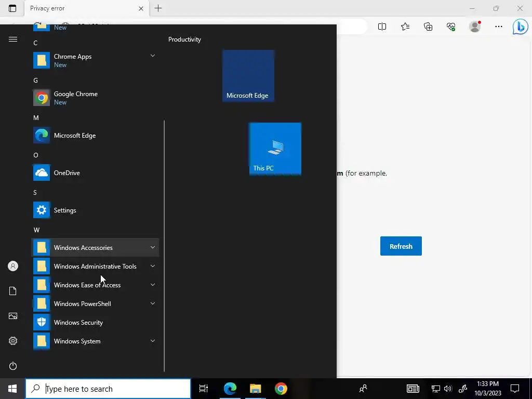Click the Edge profile avatar
The height and width of the screenshot is (399, 532).
(x=475, y=26)
